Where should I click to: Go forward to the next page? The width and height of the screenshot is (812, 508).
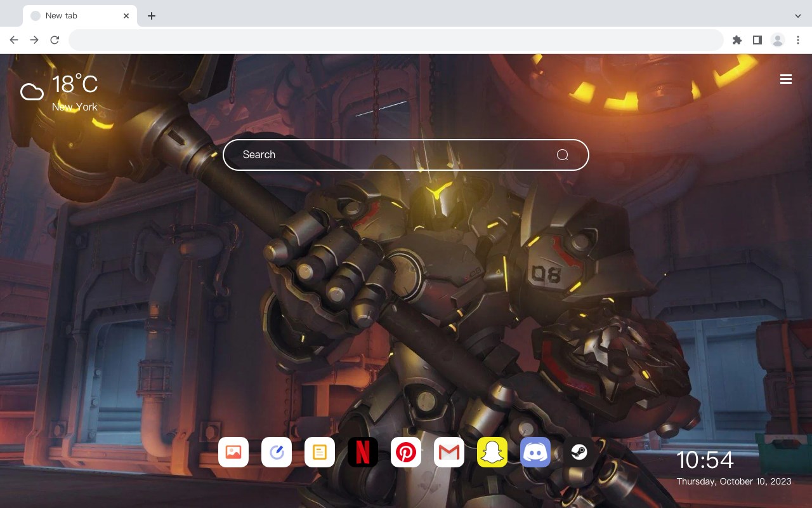click(34, 40)
